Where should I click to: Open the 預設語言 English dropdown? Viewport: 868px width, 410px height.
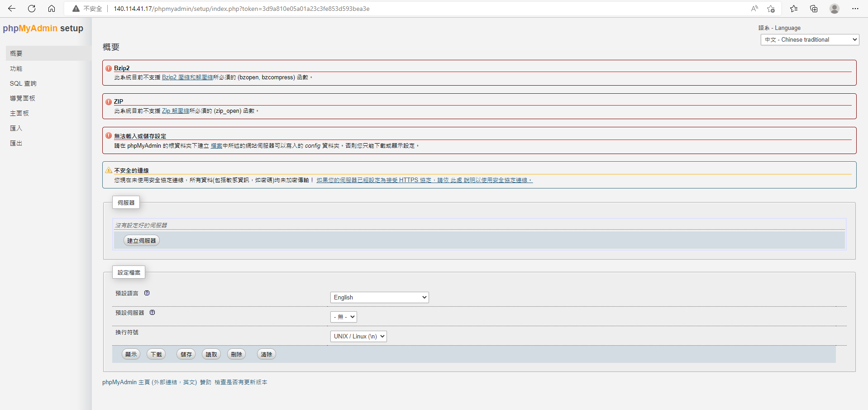pyautogui.click(x=380, y=297)
